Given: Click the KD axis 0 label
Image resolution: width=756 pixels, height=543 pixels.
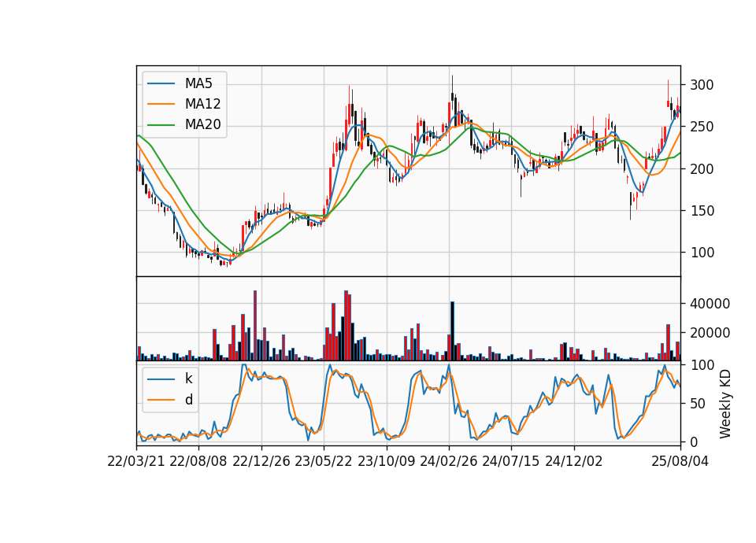Looking at the screenshot, I should [694, 442].
